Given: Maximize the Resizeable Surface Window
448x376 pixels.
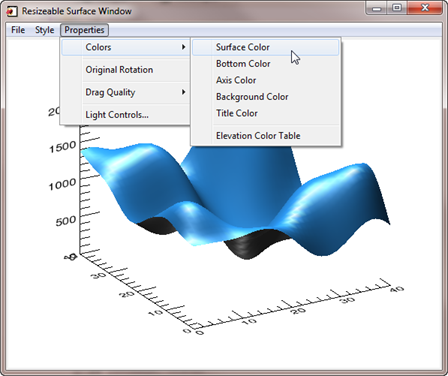Looking at the screenshot, I should click(397, 8).
